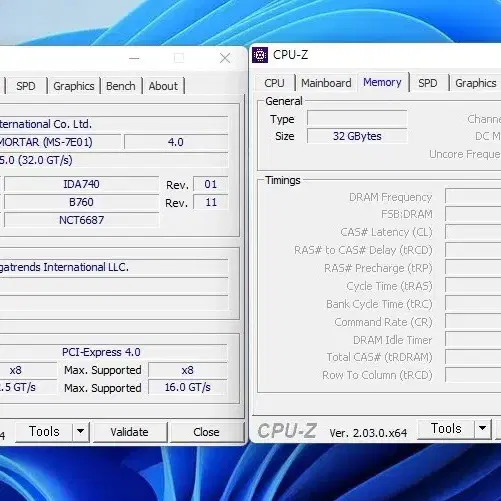Switch to Bench tab in left window
Screen dimensions: 501x501
[x=121, y=86]
